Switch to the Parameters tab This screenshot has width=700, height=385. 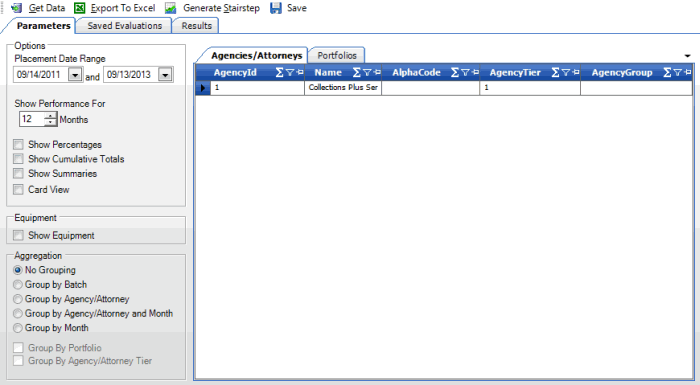click(x=43, y=26)
